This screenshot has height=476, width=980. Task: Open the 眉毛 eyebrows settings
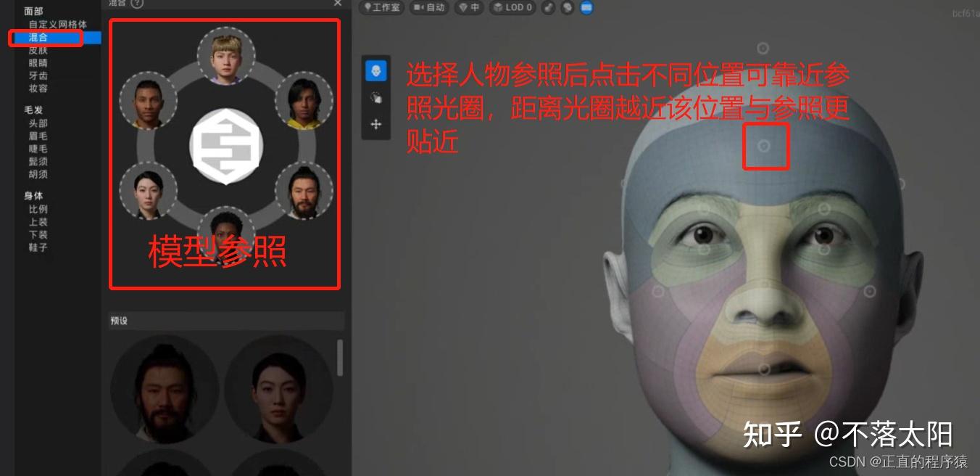click(x=38, y=136)
